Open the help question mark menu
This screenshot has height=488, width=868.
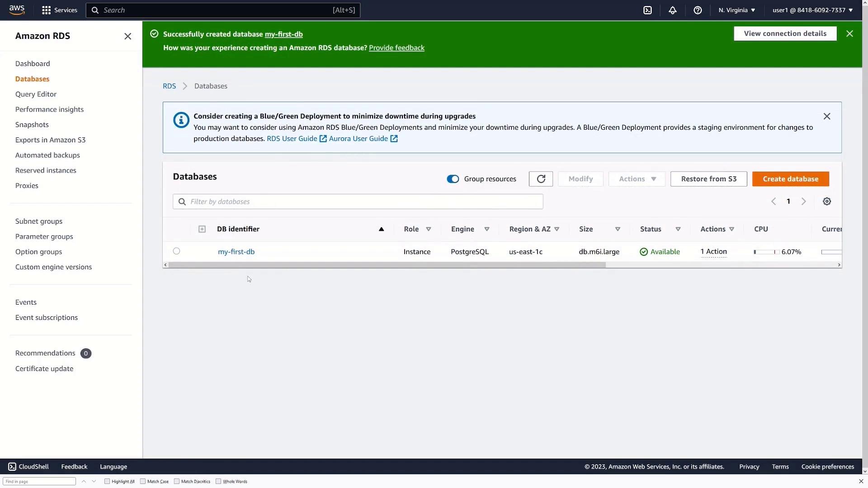[698, 10]
